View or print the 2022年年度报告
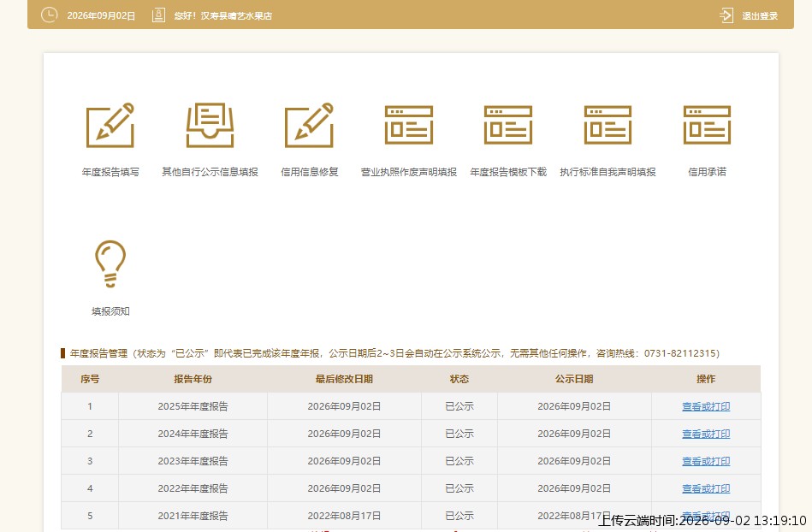 tap(706, 488)
